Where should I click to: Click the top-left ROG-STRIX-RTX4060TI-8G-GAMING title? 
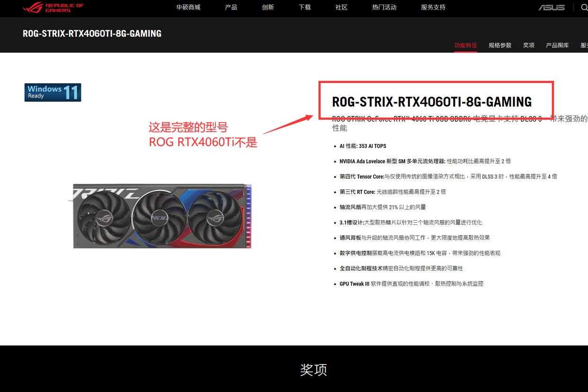[92, 34]
